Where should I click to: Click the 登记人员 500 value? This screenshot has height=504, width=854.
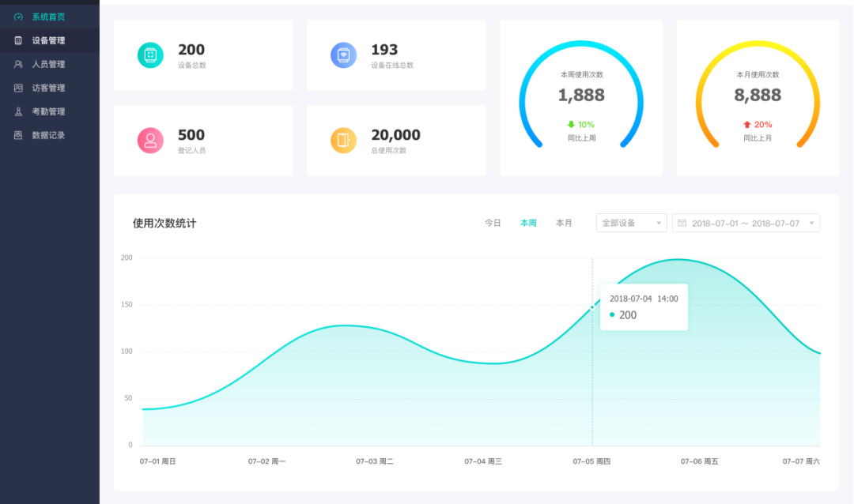191,135
